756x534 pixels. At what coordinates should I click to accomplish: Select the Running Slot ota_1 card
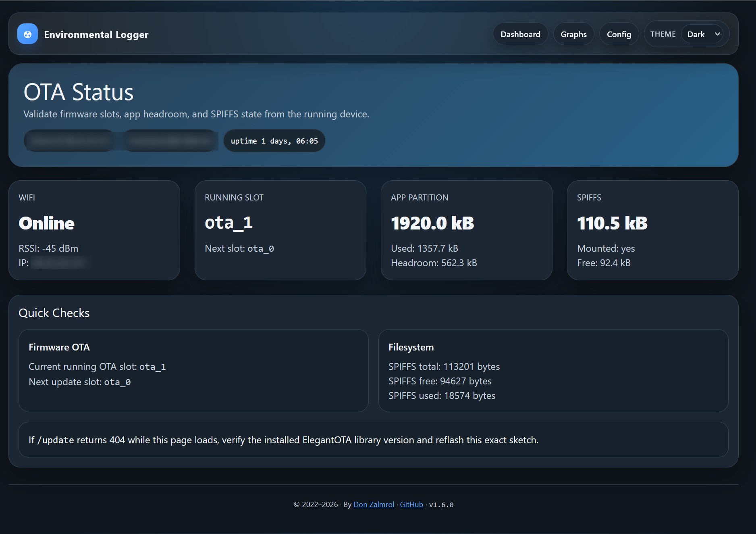(x=280, y=230)
